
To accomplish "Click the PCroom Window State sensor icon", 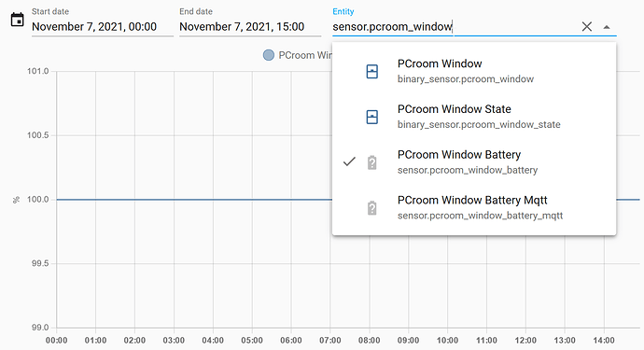I will [x=372, y=117].
